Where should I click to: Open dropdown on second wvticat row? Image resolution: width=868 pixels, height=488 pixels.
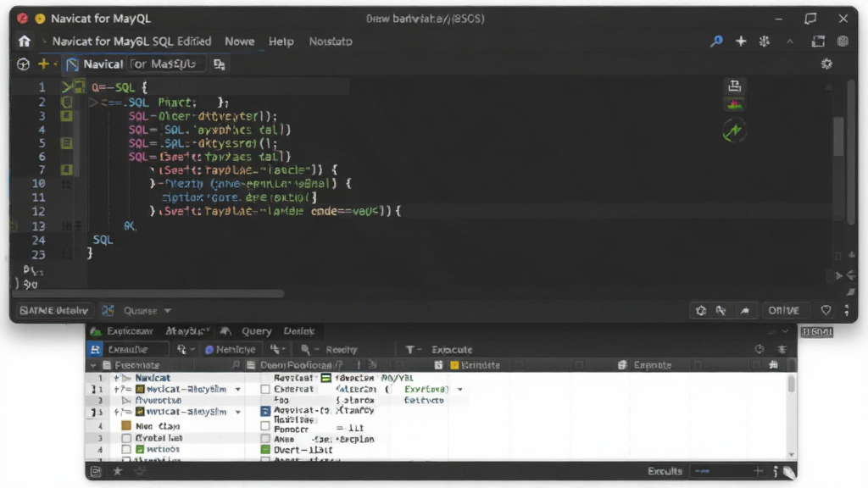(238, 413)
